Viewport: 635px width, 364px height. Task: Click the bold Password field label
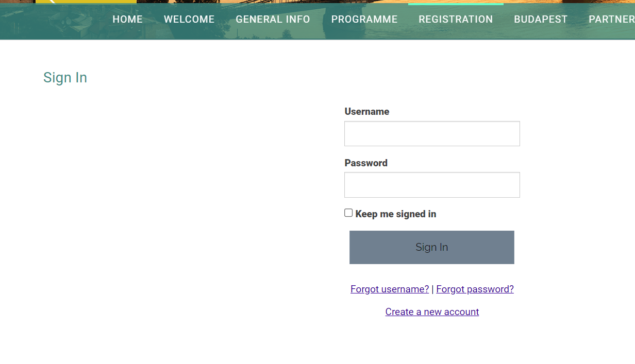click(x=366, y=163)
